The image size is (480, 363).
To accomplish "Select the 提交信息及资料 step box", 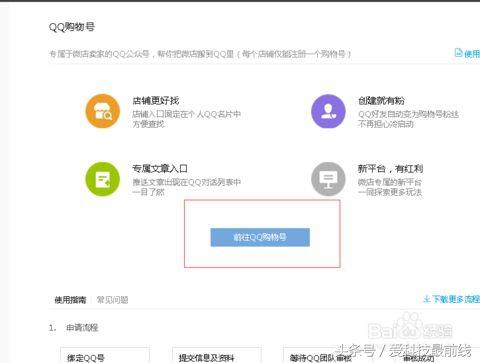I will (x=217, y=355).
